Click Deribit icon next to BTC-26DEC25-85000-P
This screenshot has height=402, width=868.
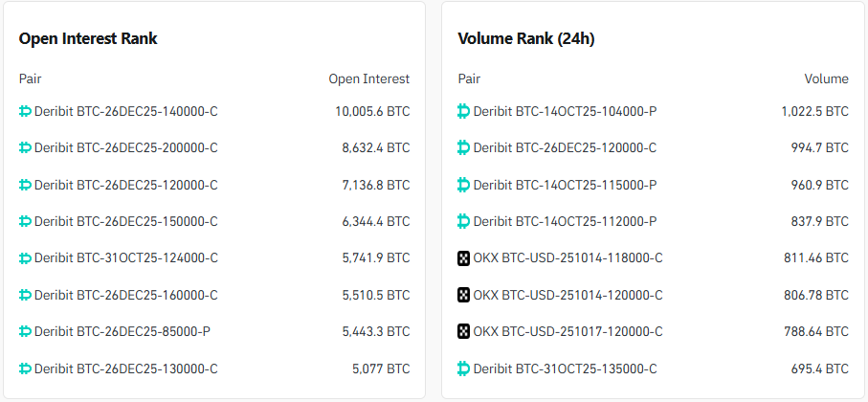tap(26, 332)
